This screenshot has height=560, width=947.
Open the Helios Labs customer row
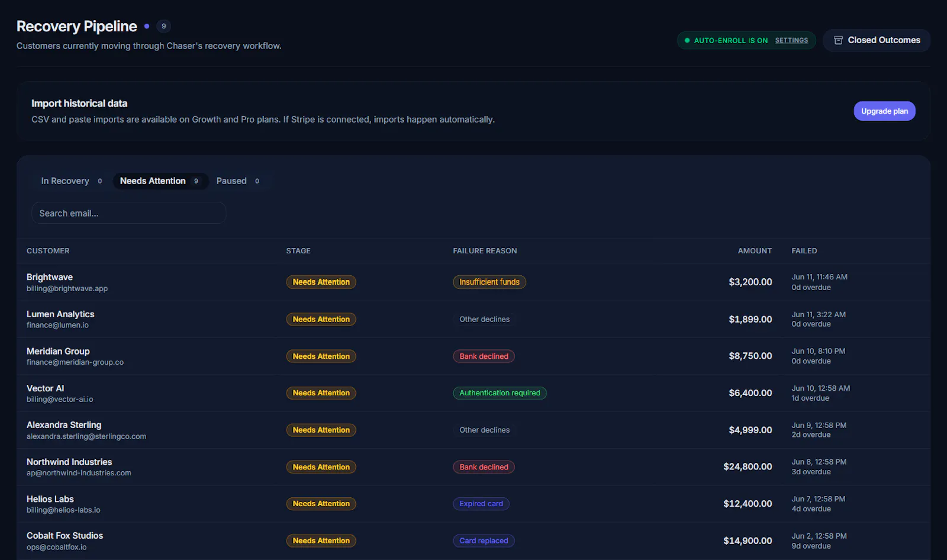[x=474, y=504]
